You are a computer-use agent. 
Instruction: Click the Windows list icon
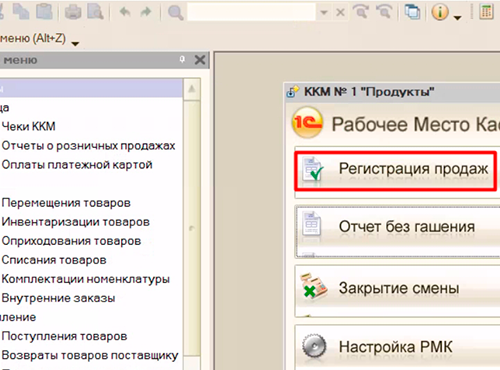point(413,12)
